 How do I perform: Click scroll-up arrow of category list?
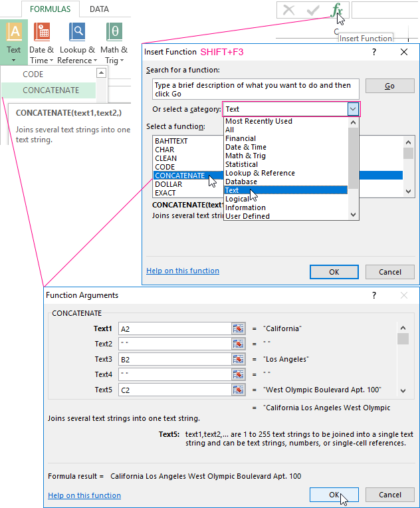point(354,122)
